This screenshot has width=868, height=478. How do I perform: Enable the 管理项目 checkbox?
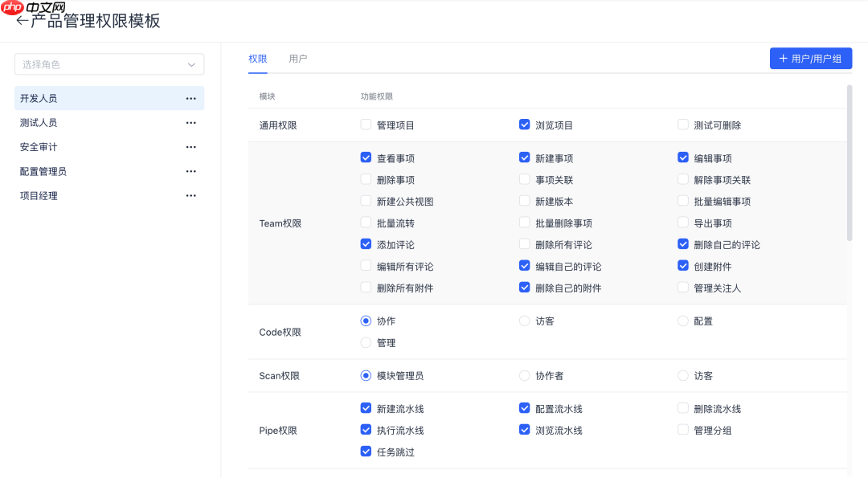[x=366, y=125]
